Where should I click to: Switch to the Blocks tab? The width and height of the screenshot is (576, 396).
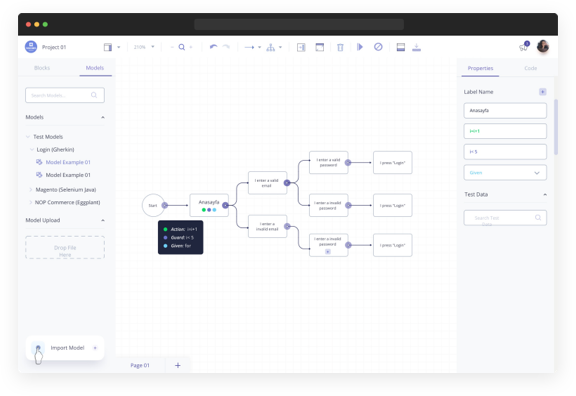pyautogui.click(x=42, y=68)
